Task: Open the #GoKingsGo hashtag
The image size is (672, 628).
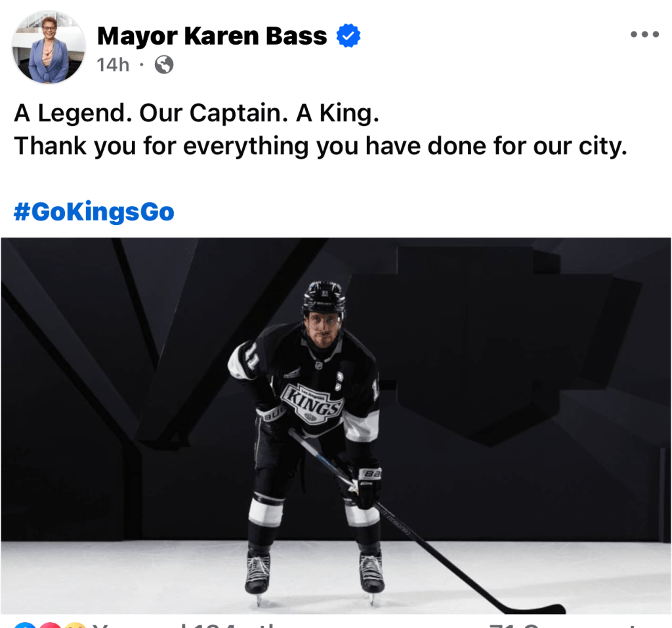Action: (94, 212)
